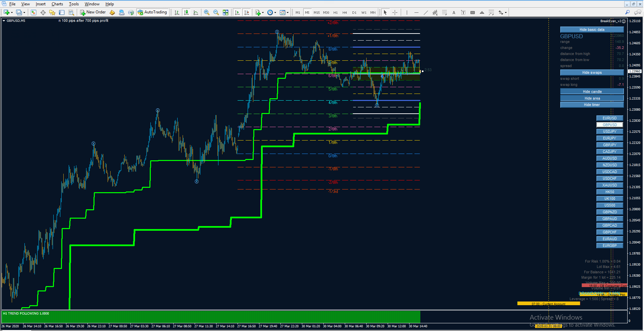This screenshot has width=644, height=331.
Task: Open the Data Window crosshair icon
Action: (43, 12)
